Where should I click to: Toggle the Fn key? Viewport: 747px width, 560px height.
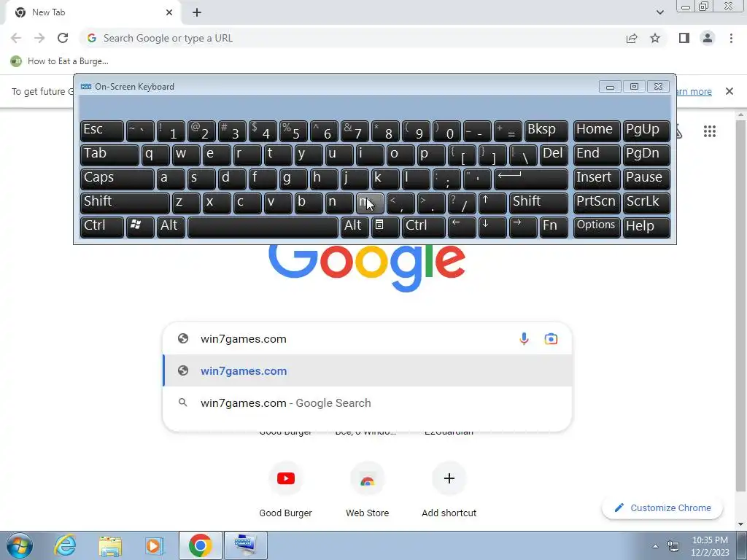point(554,227)
